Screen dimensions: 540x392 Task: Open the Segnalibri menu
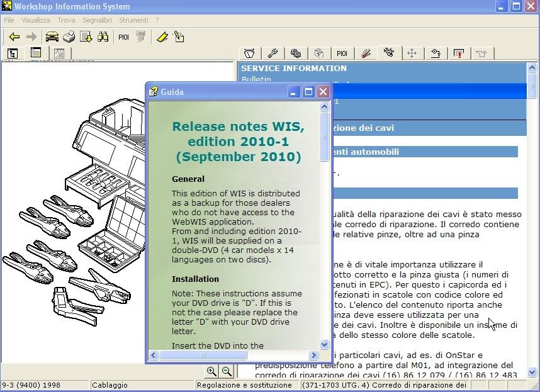coord(97,20)
